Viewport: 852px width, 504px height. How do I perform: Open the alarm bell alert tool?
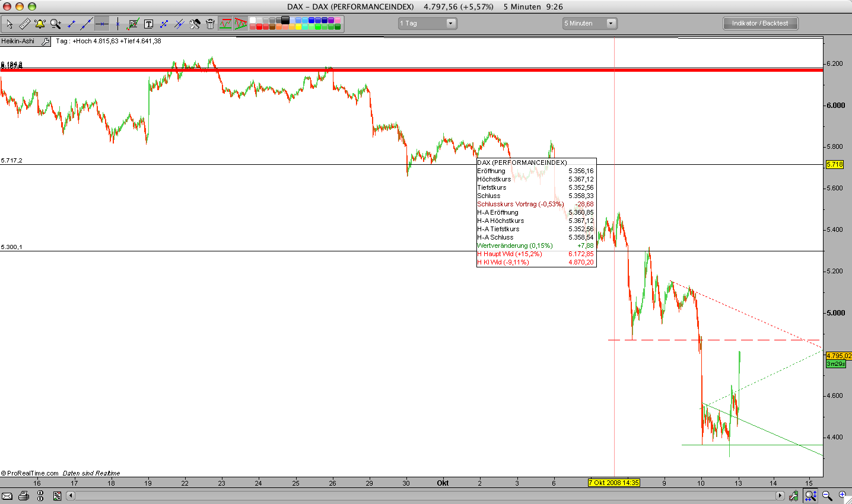(x=40, y=24)
